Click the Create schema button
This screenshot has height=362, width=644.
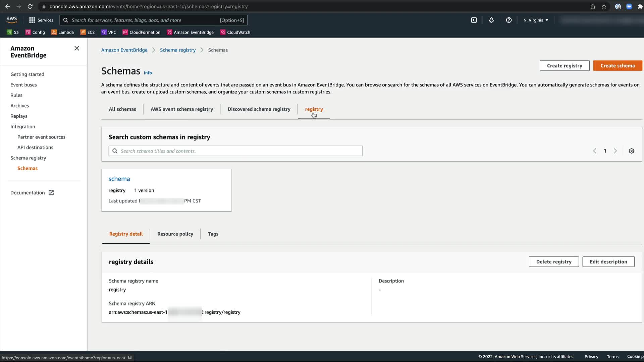pyautogui.click(x=617, y=66)
